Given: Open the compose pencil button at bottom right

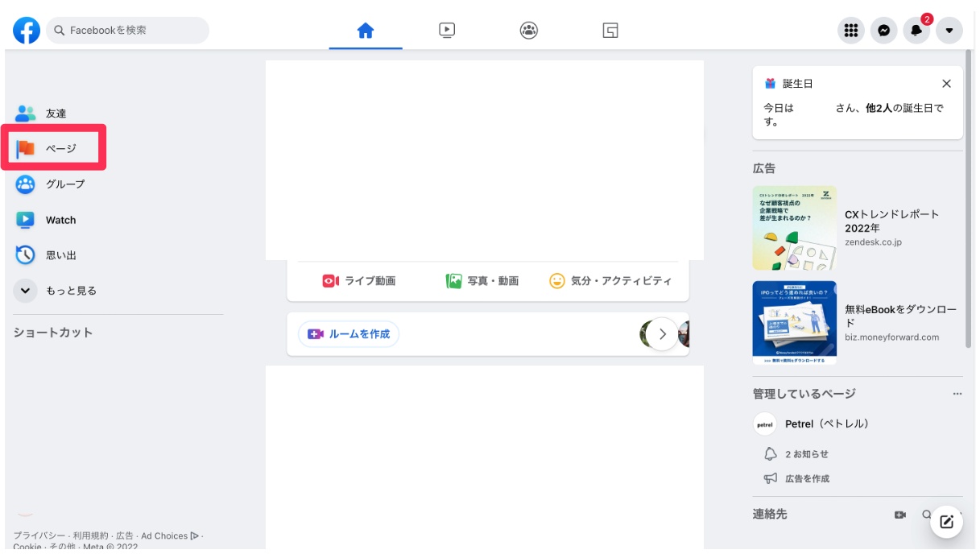Looking at the screenshot, I should (x=947, y=521).
